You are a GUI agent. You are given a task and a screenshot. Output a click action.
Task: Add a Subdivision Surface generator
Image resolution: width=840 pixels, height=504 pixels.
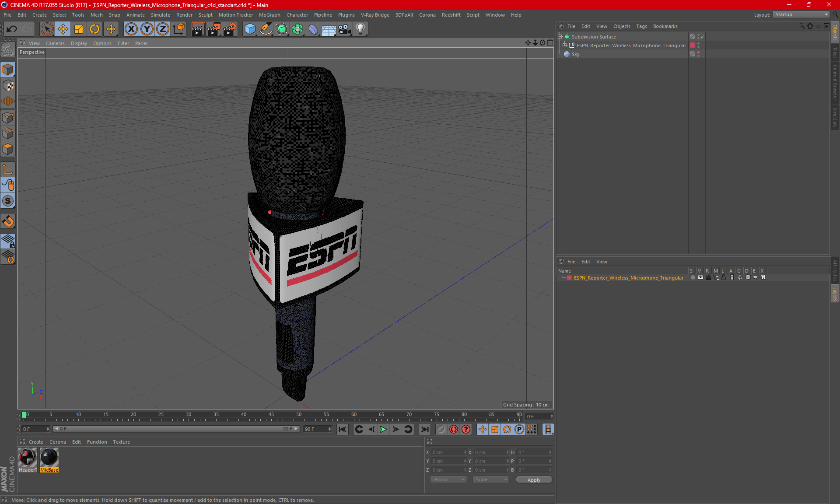click(282, 29)
